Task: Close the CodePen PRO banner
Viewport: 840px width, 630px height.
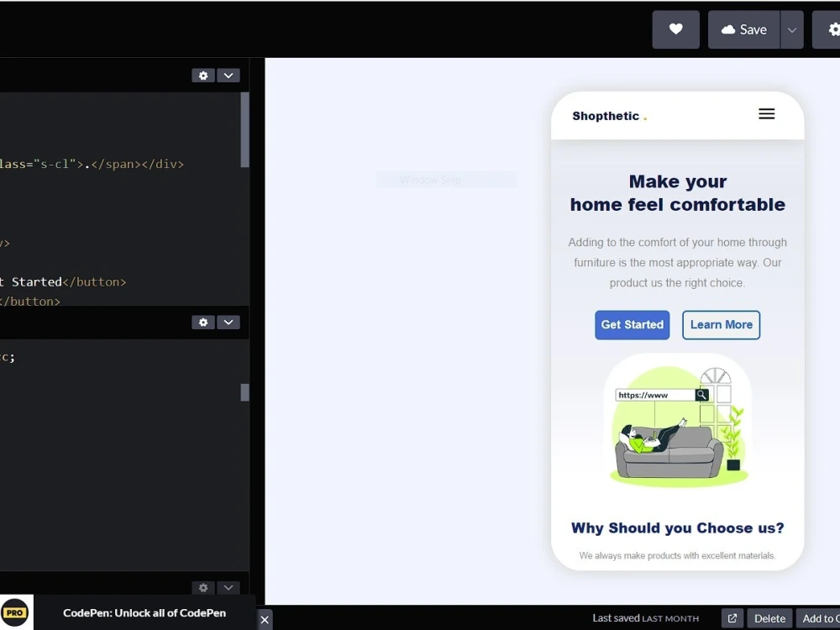Action: [265, 620]
